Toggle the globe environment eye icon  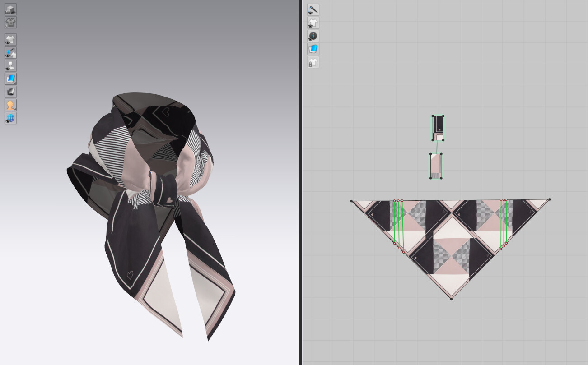[x=10, y=118]
